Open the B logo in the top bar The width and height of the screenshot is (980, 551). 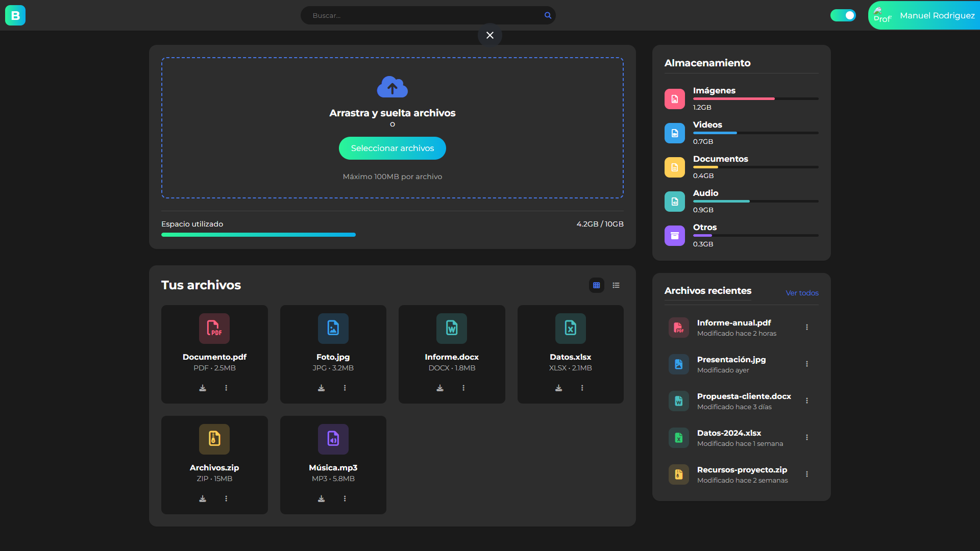point(15,15)
